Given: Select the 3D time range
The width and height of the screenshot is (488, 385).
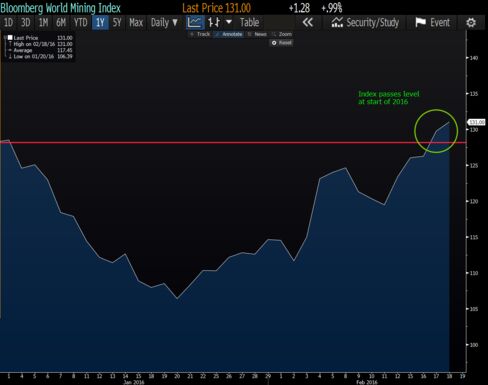Looking at the screenshot, I should tap(26, 23).
